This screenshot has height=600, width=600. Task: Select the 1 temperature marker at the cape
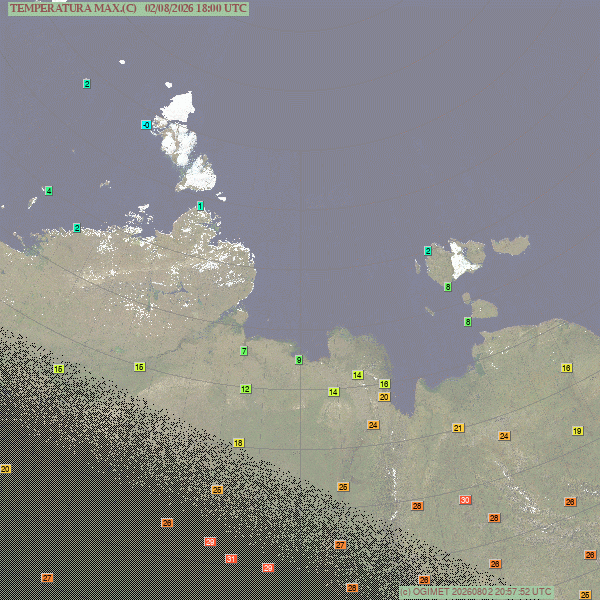(200, 206)
